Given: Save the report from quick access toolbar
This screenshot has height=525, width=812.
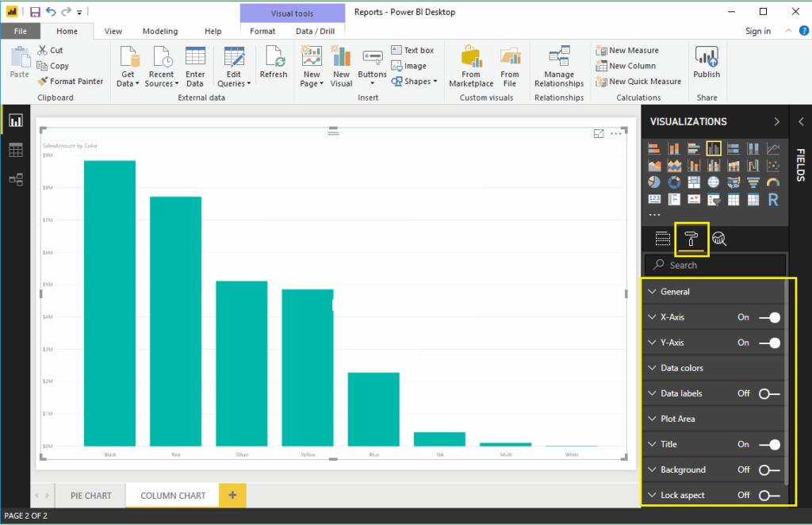Looking at the screenshot, I should tap(35, 11).
